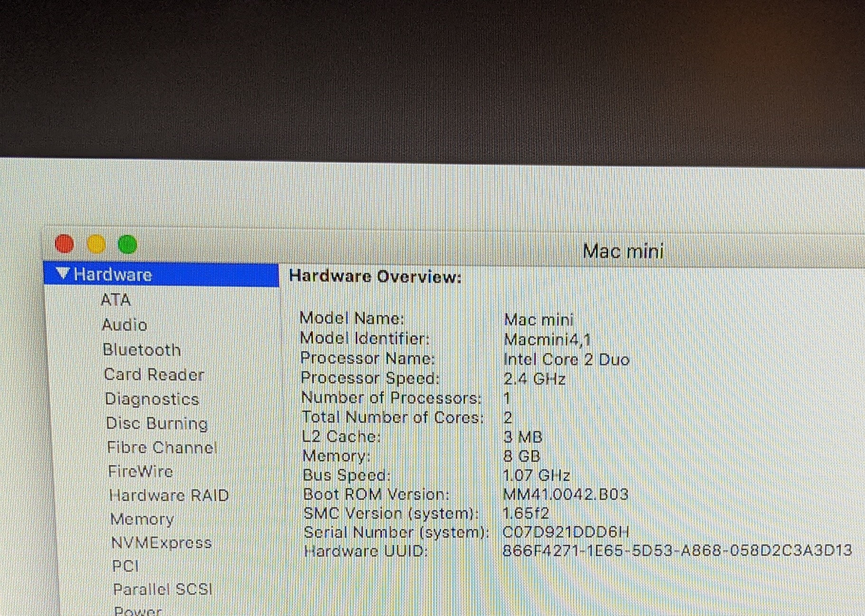Select FireWire in the sidebar
Screen dimensions: 865x616
141,471
